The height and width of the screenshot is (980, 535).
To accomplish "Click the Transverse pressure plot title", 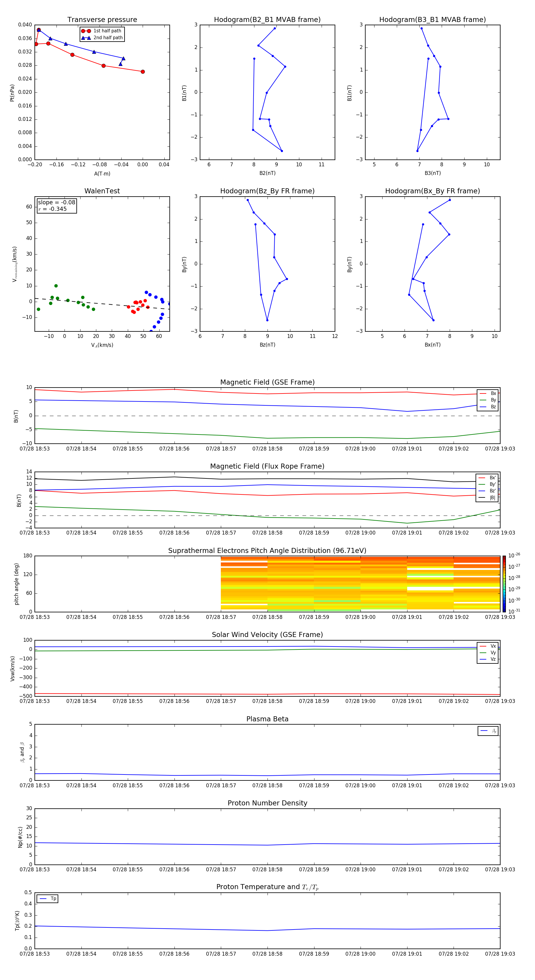I will (x=102, y=20).
